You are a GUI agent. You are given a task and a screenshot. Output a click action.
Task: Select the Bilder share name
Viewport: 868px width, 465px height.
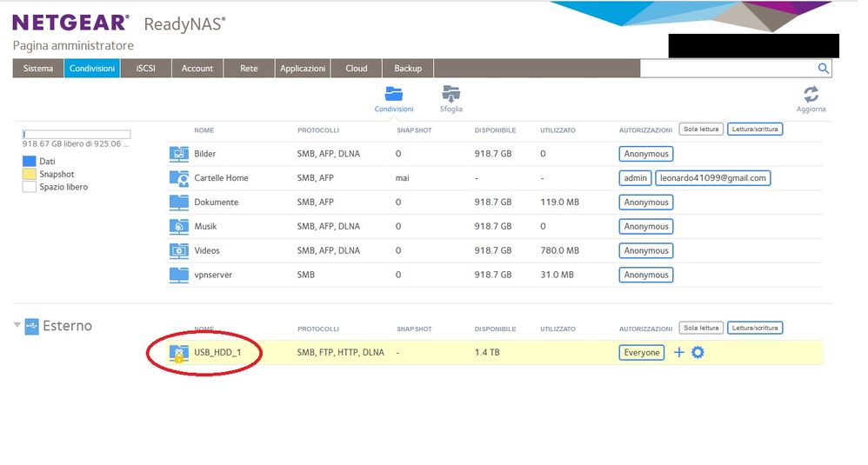tap(204, 154)
